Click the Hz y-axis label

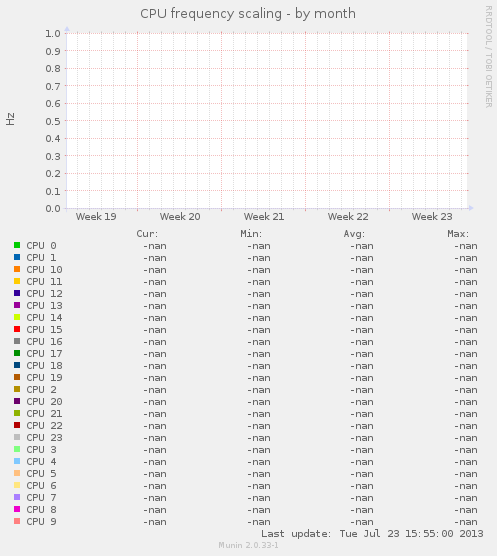point(10,119)
